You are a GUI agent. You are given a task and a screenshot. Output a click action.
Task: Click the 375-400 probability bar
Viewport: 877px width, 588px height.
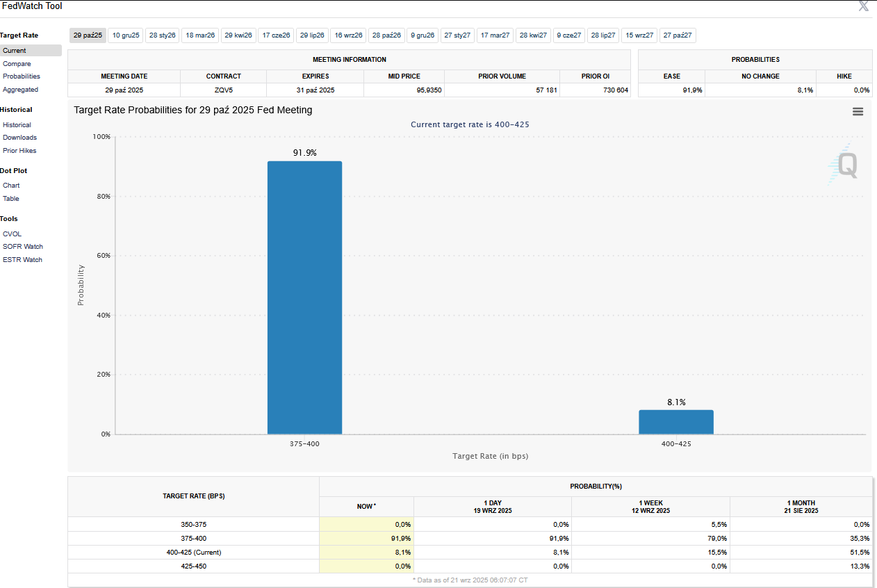coord(304,297)
